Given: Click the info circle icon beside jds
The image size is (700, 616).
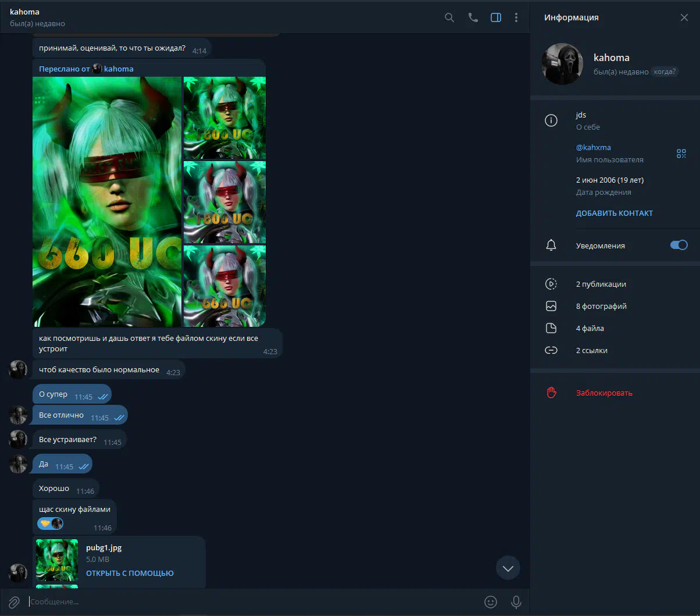Looking at the screenshot, I should [551, 120].
